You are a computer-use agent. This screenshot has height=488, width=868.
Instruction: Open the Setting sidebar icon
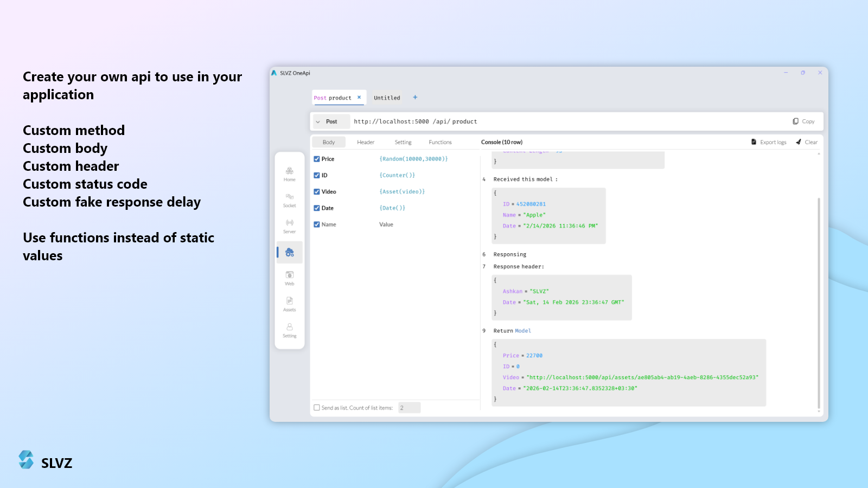click(x=289, y=330)
